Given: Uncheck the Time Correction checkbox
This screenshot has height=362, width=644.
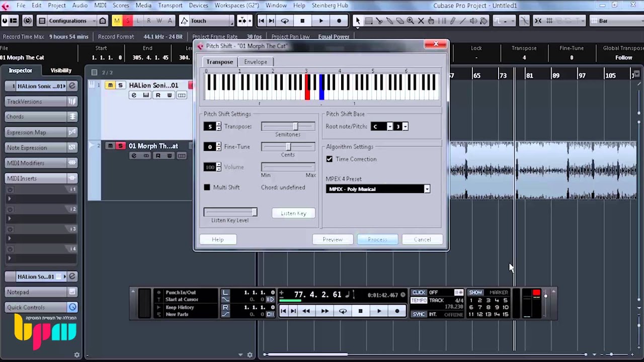Looking at the screenshot, I should (329, 159).
